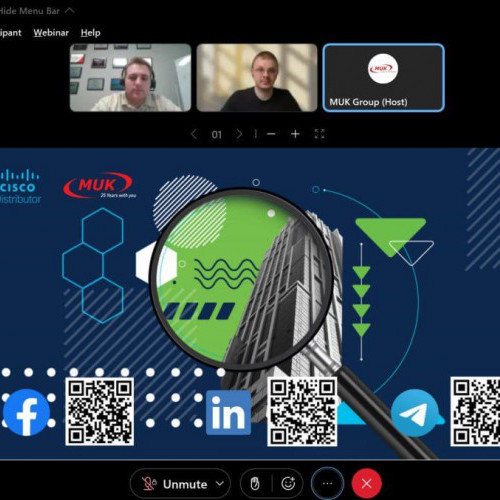Raise hand using the hand icon
This screenshot has width=500, height=500.
[255, 483]
